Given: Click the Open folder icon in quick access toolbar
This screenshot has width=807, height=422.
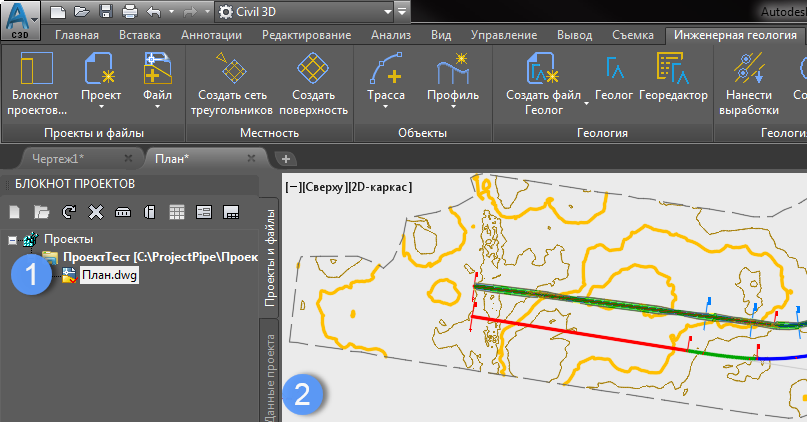Looking at the screenshot, I should (82, 11).
